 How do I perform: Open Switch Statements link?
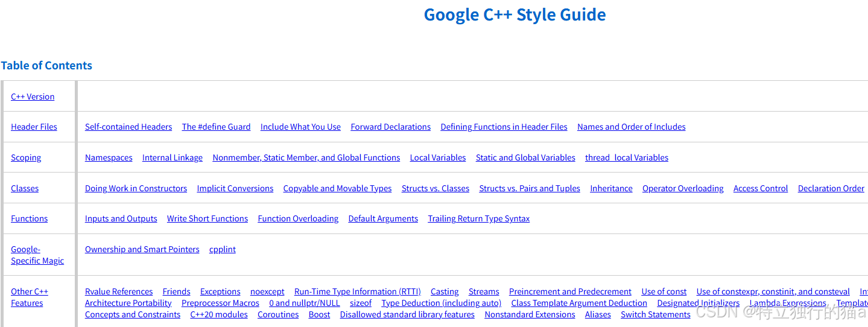tap(656, 314)
